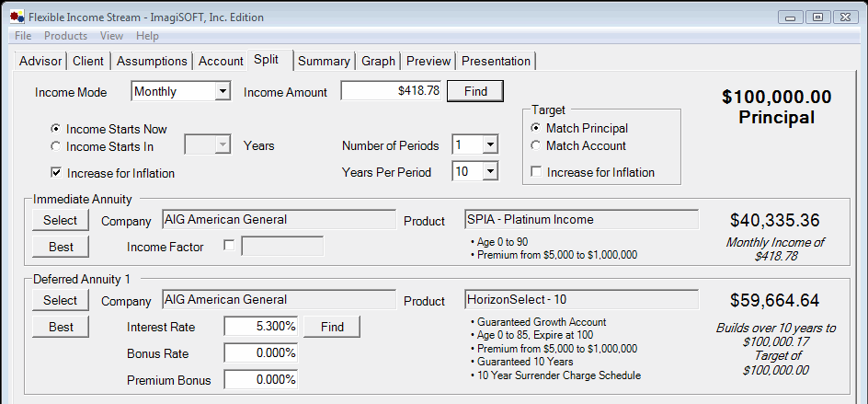
Task: Switch to the Assumptions tab
Action: [x=152, y=61]
